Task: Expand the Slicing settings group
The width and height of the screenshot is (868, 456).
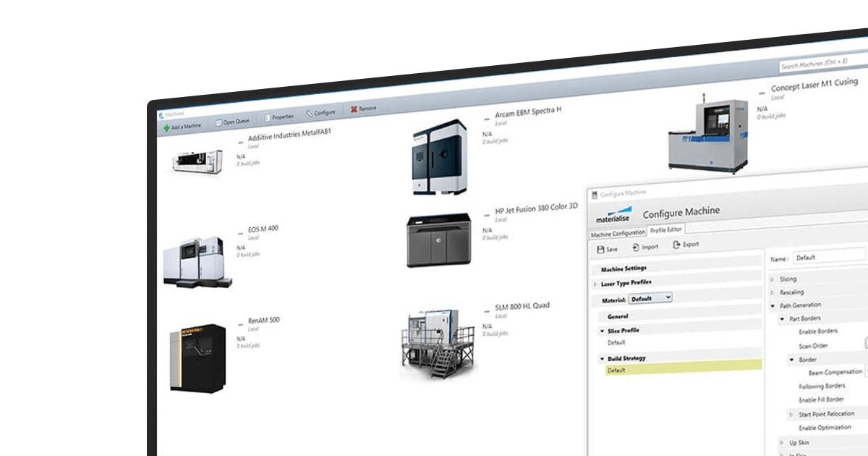Action: pos(773,279)
